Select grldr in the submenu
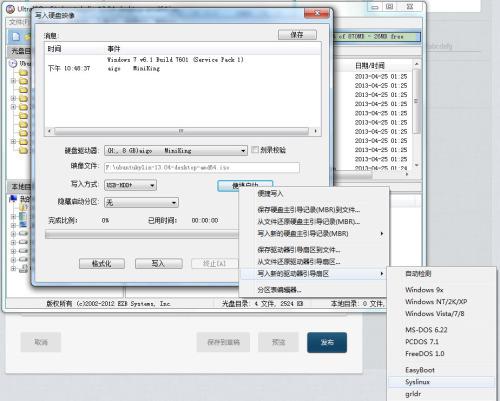 413,394
